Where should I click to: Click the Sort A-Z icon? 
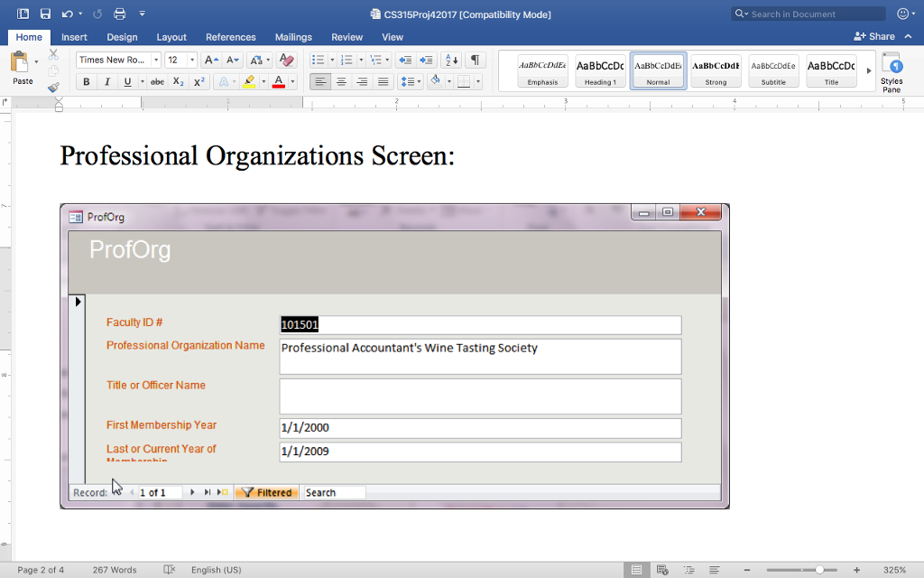click(x=451, y=60)
